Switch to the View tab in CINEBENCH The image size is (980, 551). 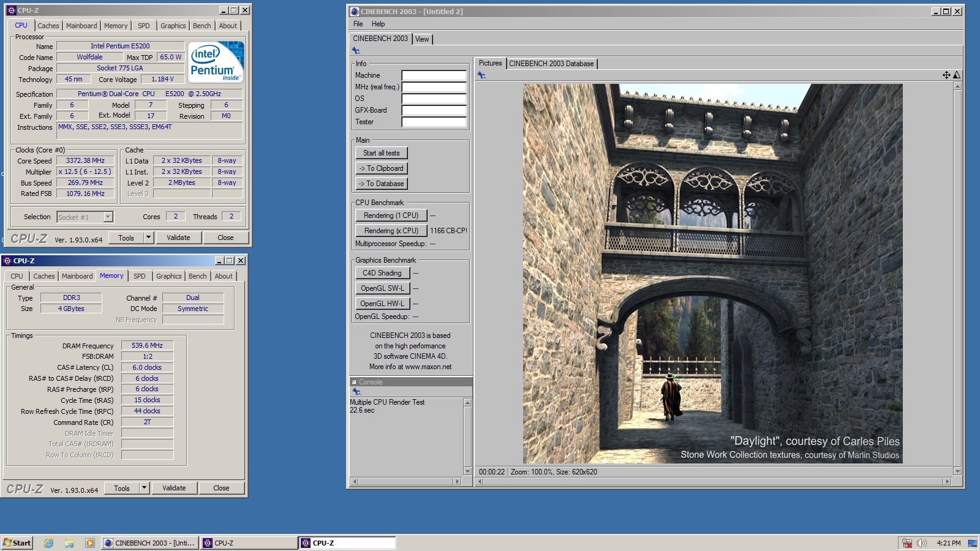click(x=422, y=39)
